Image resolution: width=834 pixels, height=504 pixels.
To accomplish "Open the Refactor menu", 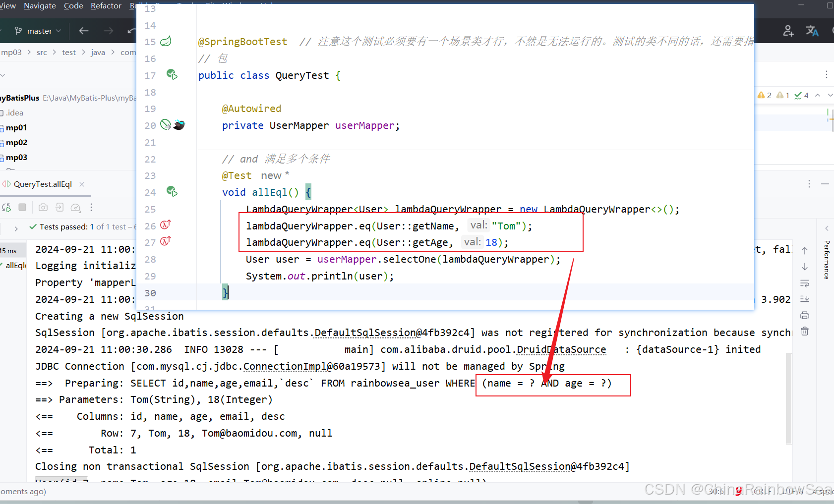I will pyautogui.click(x=106, y=5).
